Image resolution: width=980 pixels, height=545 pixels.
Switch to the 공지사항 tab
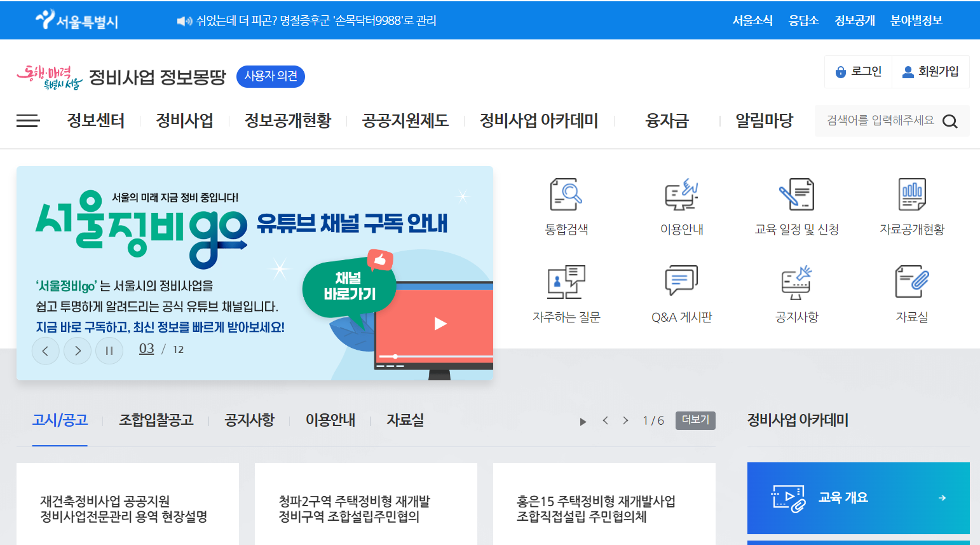coord(250,420)
